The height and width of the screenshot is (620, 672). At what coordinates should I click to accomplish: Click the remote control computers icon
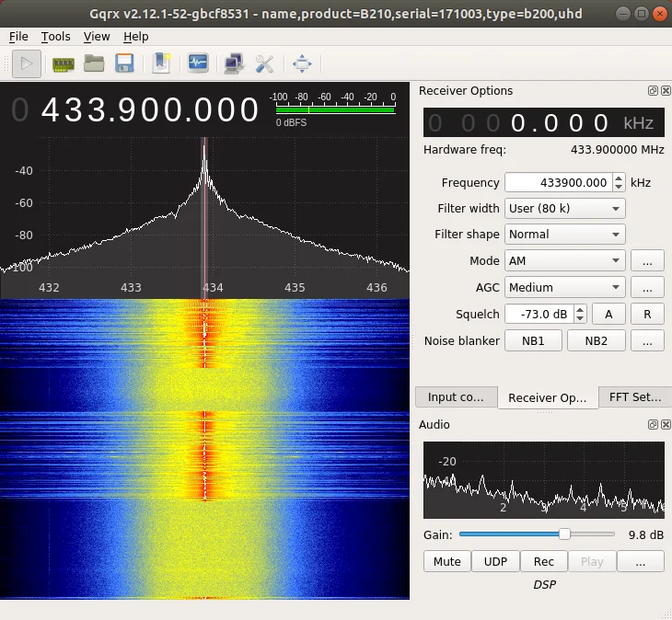(234, 63)
